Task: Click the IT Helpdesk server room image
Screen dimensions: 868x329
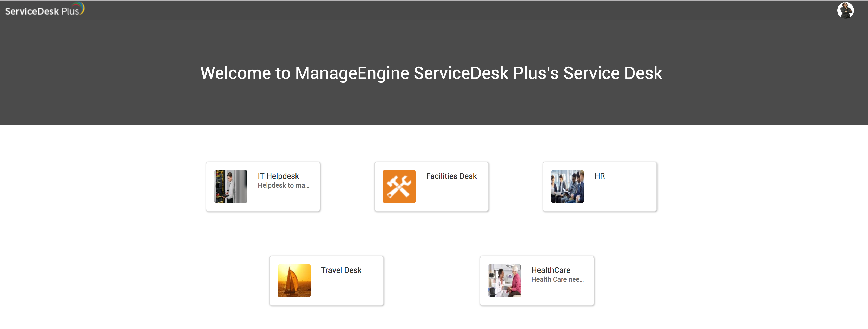Action: tap(231, 186)
